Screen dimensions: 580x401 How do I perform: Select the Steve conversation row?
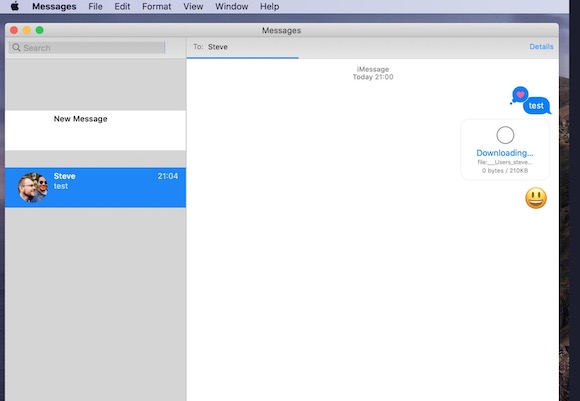click(95, 187)
